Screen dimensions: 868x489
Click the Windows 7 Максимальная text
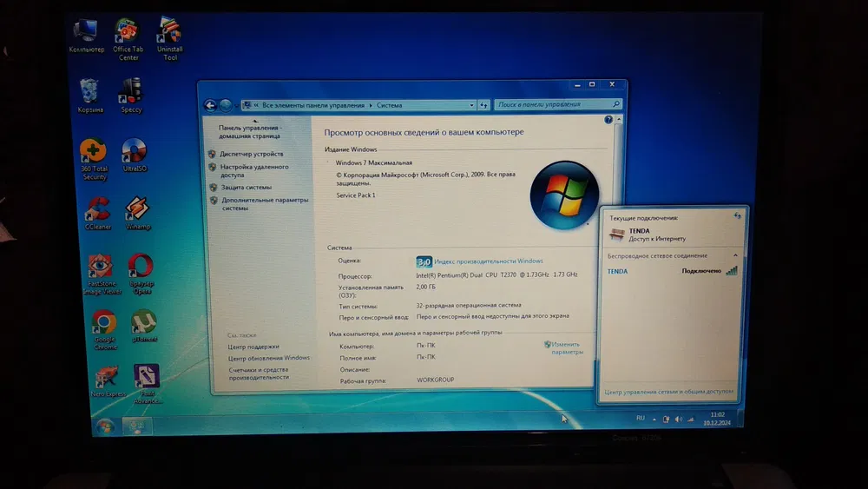373,162
